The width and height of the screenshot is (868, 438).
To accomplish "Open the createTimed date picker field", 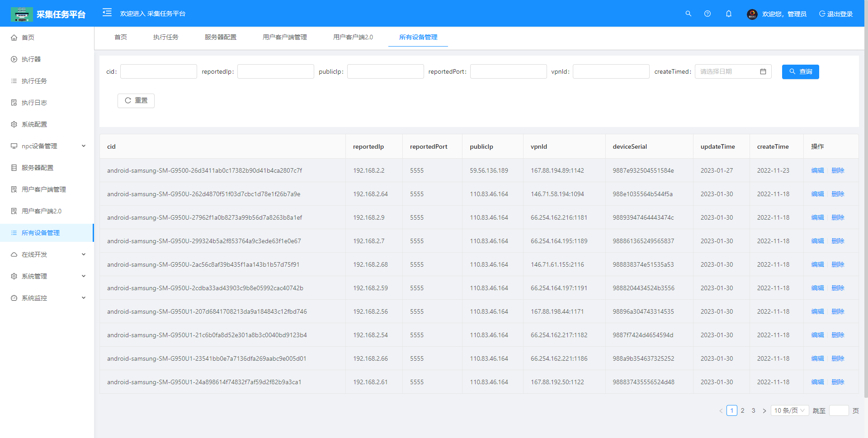I will click(x=733, y=71).
